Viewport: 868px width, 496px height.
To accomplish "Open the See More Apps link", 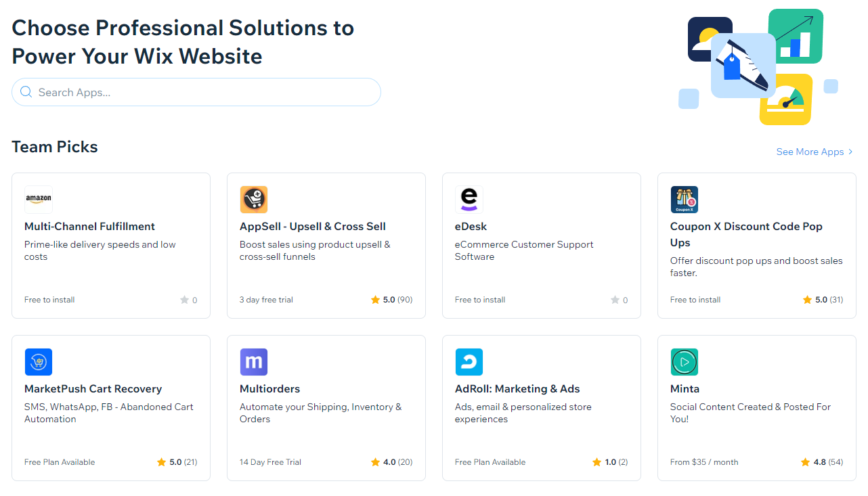I will (815, 152).
